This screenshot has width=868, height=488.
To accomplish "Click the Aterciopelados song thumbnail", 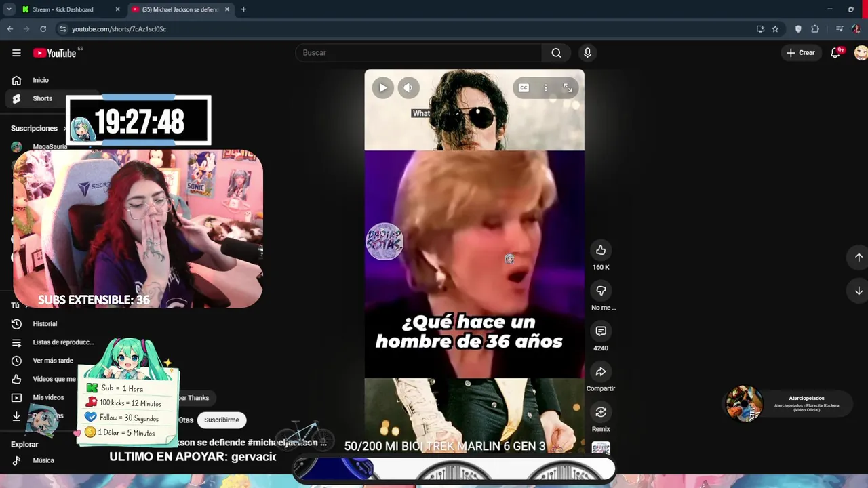I will click(x=744, y=404).
